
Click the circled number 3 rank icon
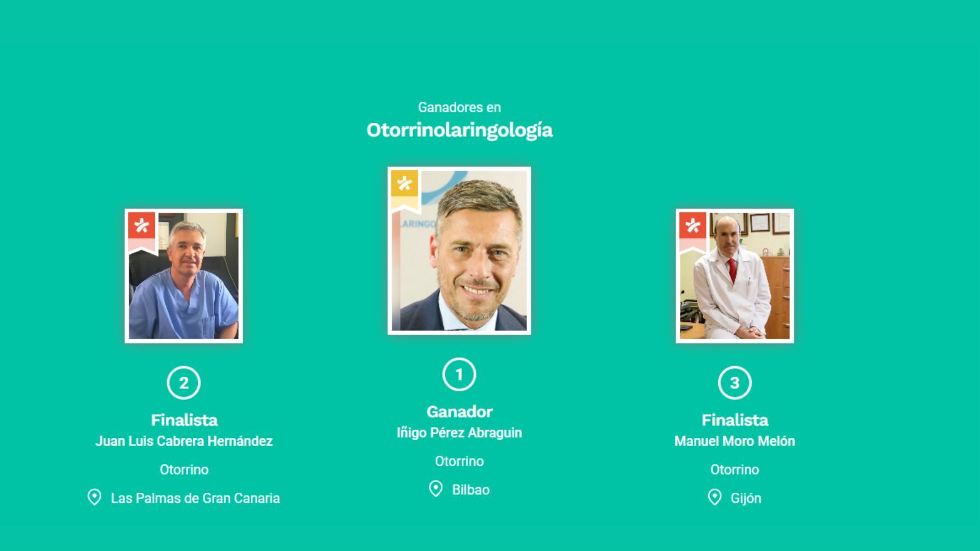[734, 383]
